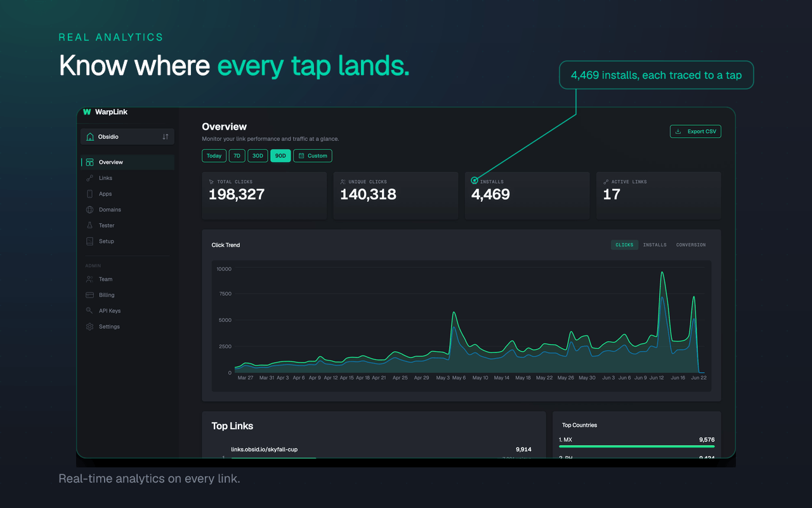Show the Conversion chart tab

pyautogui.click(x=691, y=245)
